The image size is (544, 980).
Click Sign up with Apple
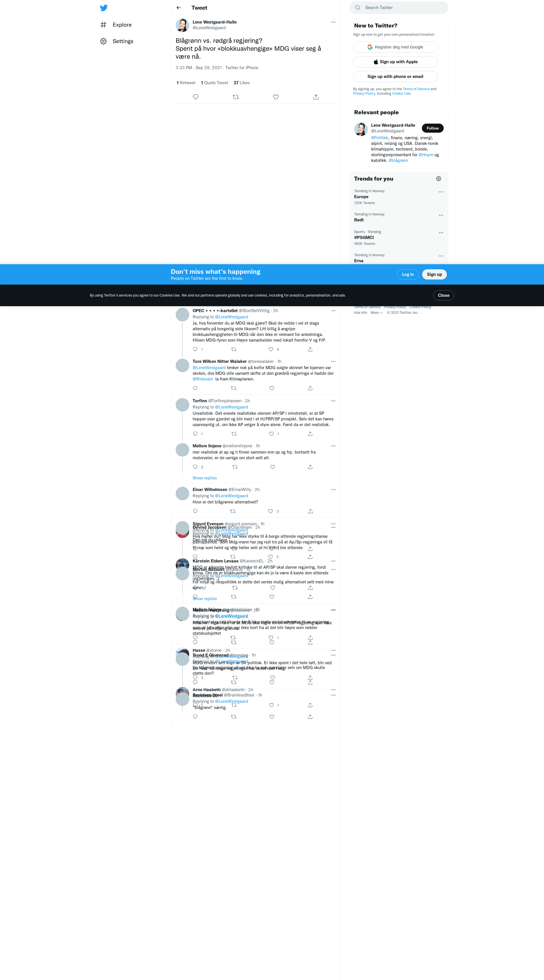pos(395,62)
